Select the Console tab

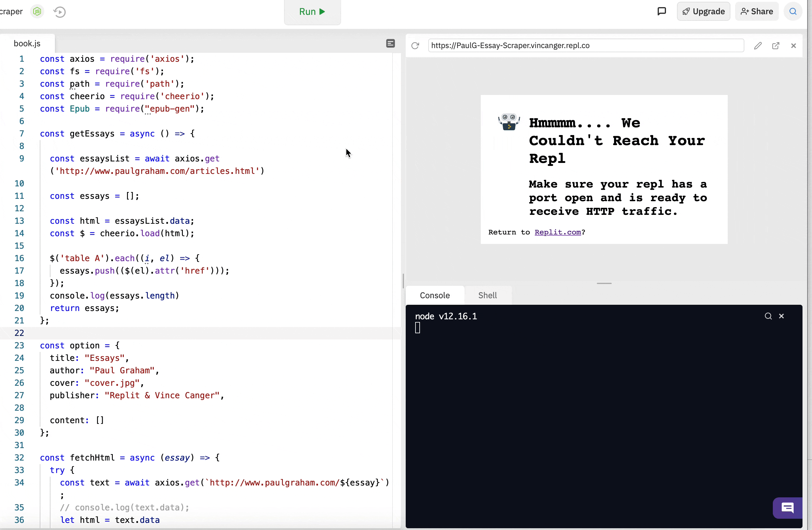435,295
